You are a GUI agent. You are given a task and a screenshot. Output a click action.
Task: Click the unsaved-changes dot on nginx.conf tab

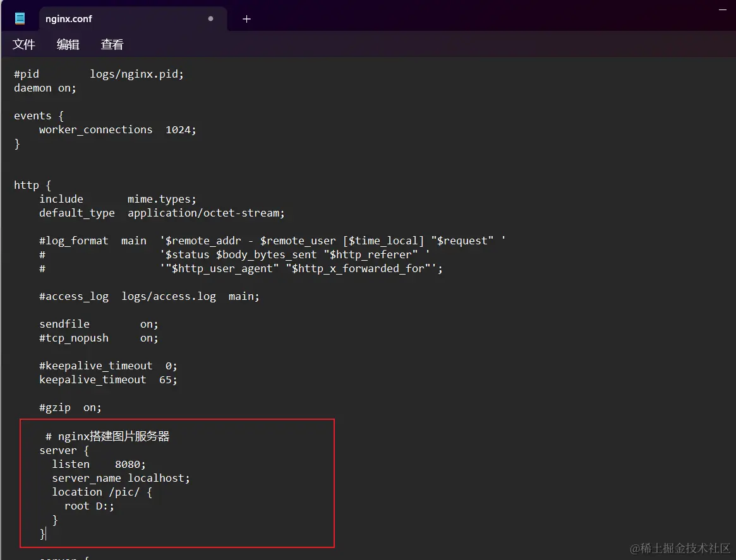[211, 19]
